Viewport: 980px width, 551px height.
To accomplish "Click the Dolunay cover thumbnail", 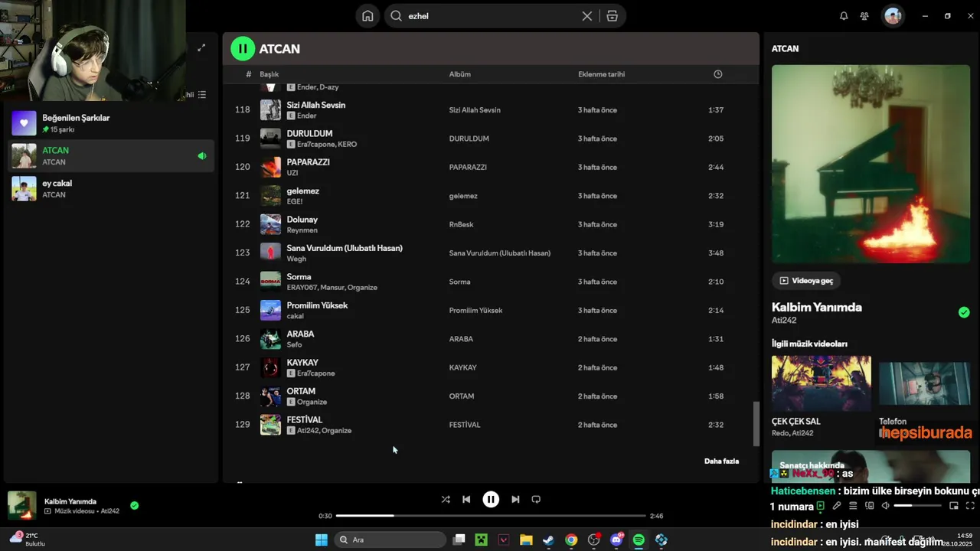I will pos(270,224).
